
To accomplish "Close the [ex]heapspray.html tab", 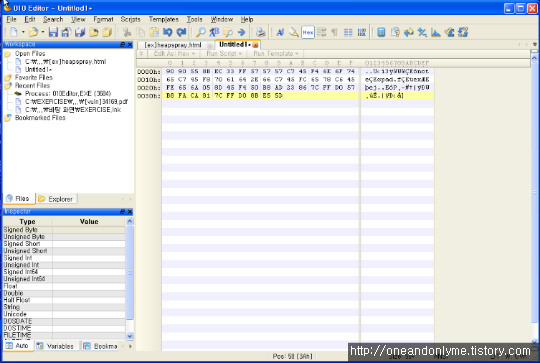I will click(209, 45).
